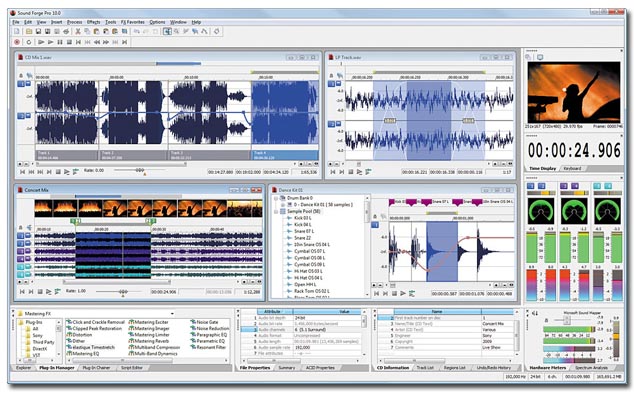
Task: Select Click and Crackle Removal plug-in
Action: [x=96, y=322]
